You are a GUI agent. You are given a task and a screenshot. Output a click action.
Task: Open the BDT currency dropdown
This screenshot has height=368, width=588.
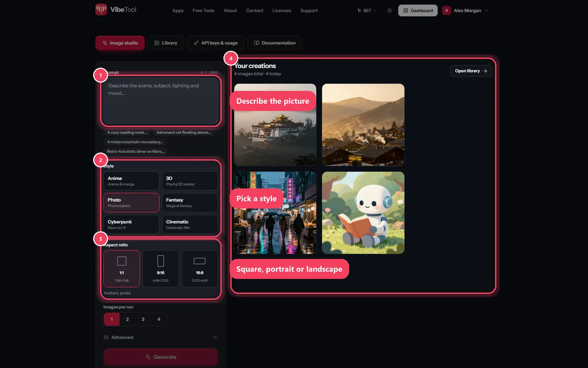(367, 11)
